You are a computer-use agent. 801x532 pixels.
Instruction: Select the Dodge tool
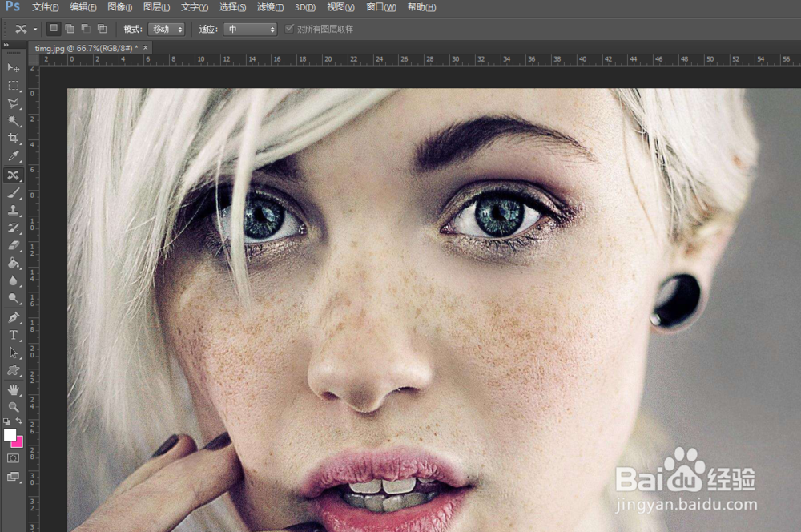point(14,299)
